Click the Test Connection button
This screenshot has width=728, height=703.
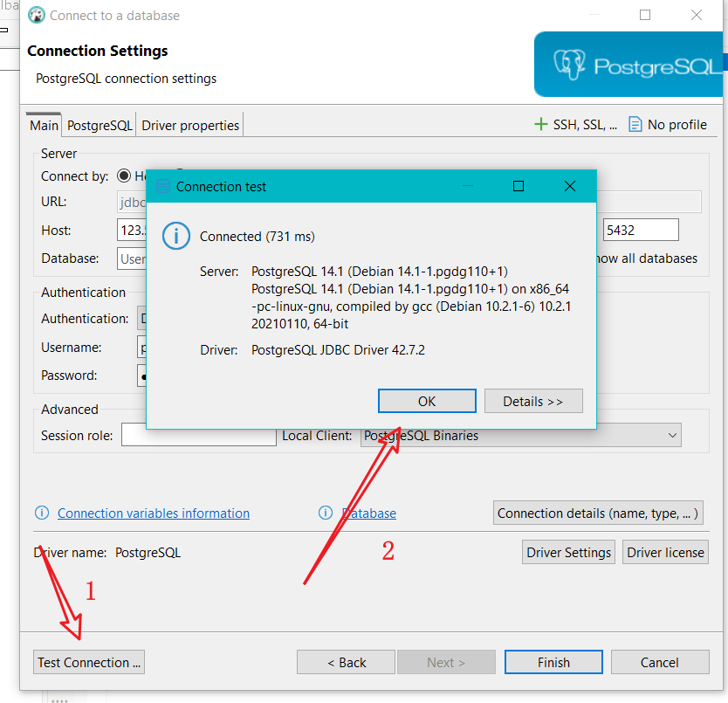[x=88, y=661]
